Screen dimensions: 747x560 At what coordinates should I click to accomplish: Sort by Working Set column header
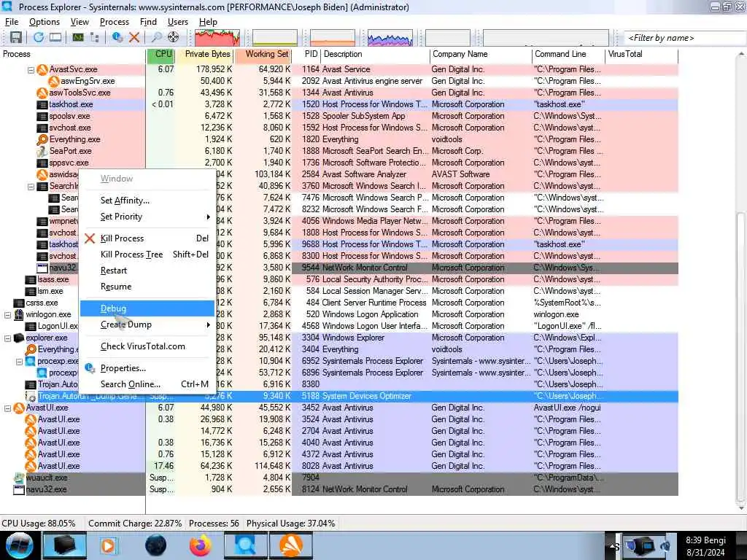coord(263,54)
